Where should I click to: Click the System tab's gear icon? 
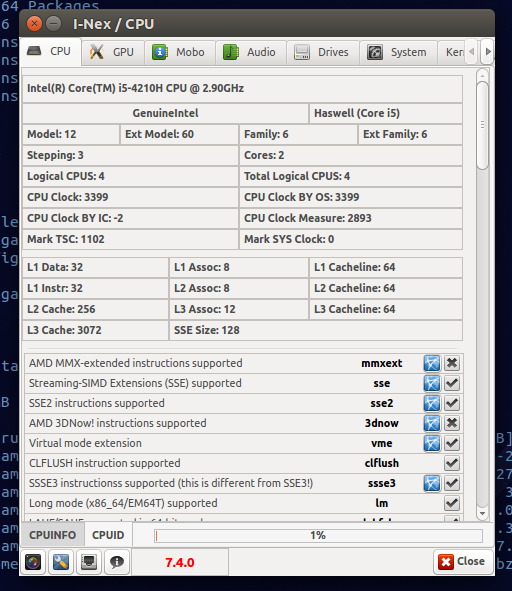pos(375,52)
